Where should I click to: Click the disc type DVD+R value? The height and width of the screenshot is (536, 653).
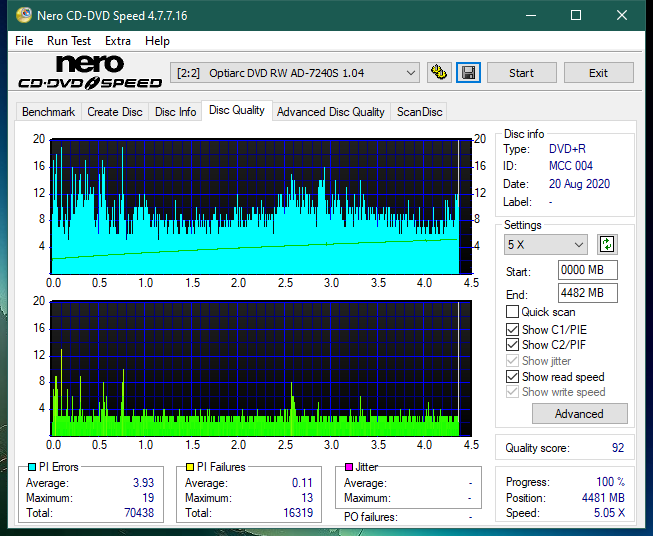point(567,149)
